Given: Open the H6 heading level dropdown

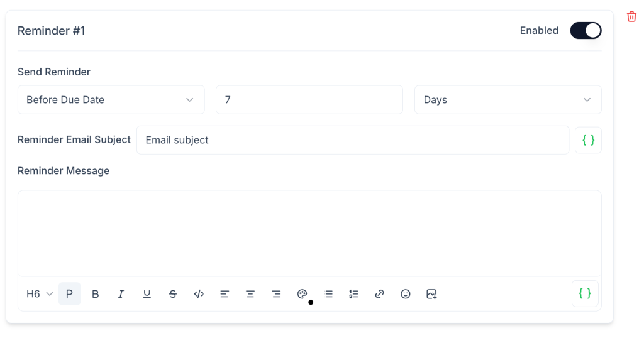Looking at the screenshot, I should tap(39, 294).
